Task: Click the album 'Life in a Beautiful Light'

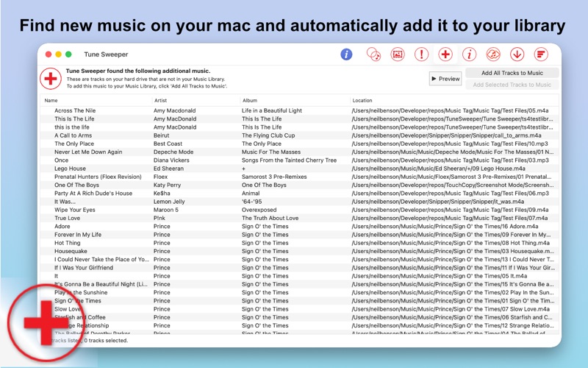Action: [272, 110]
